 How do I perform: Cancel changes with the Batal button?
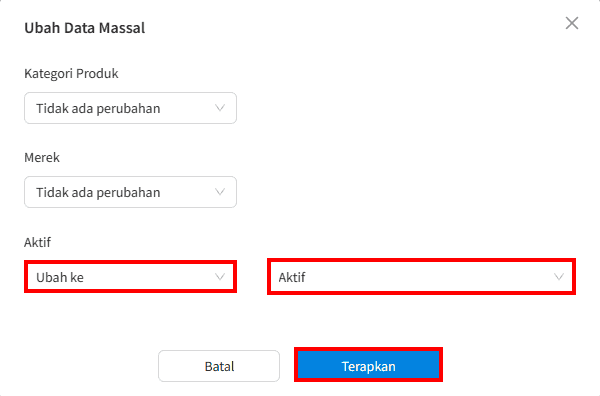pos(219,366)
